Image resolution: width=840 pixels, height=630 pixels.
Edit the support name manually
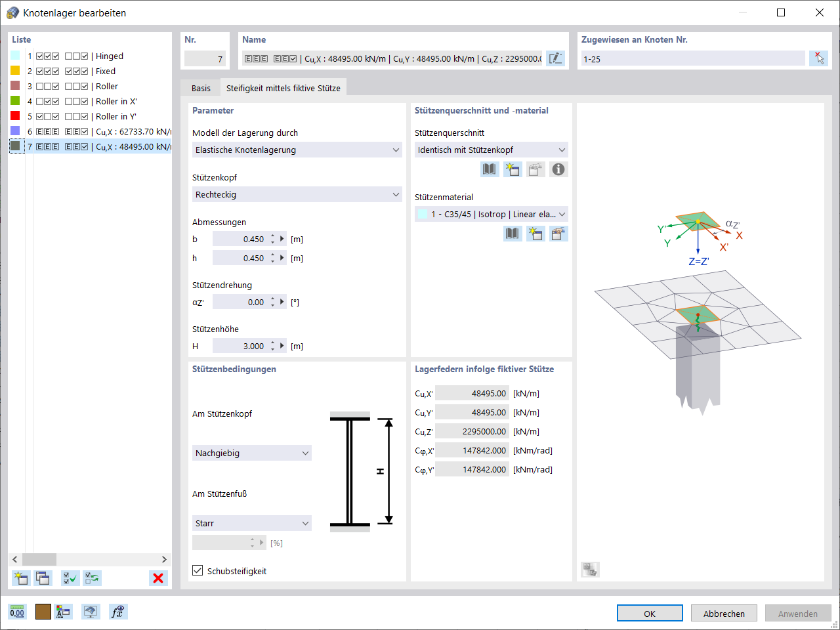click(x=555, y=58)
